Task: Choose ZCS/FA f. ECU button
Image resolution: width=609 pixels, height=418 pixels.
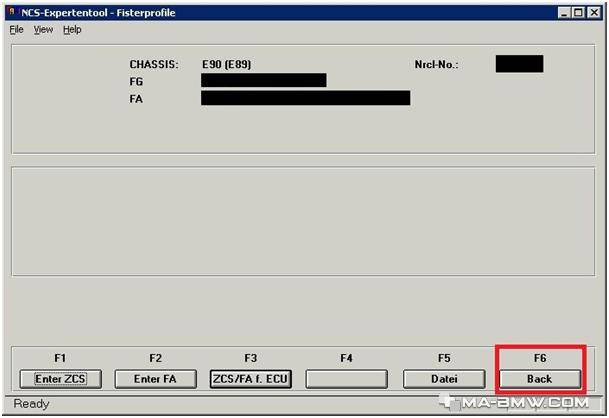Action: tap(251, 379)
